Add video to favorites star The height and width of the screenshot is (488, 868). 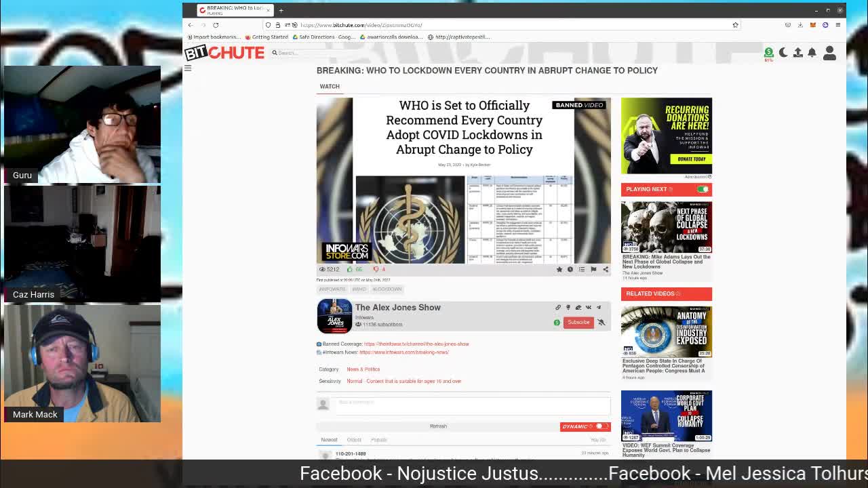559,269
